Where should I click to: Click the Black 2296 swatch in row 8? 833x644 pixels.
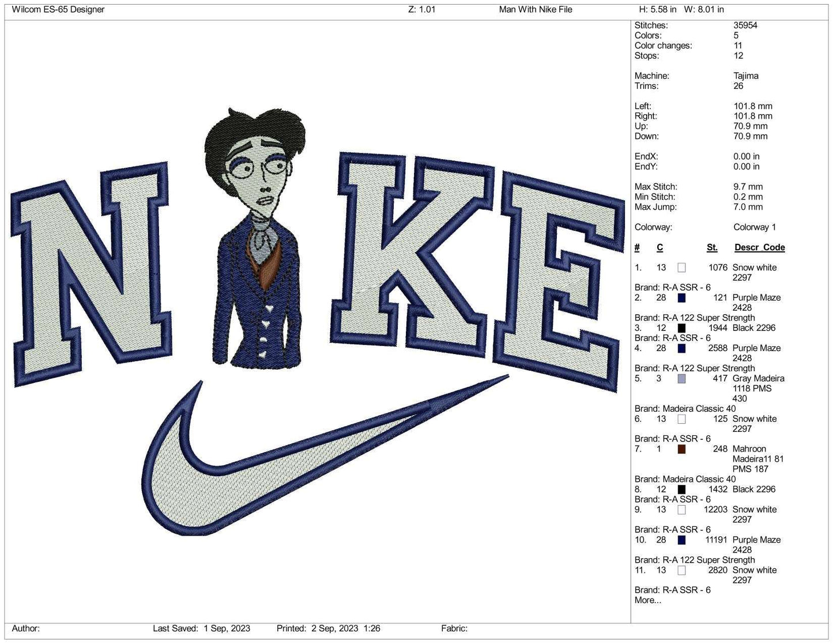(681, 489)
